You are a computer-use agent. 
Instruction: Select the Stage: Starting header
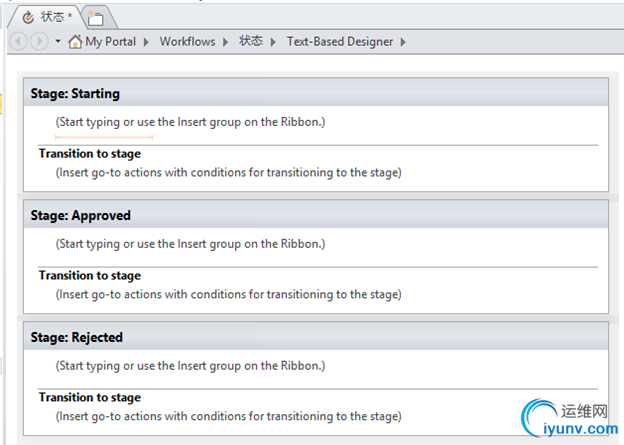point(75,93)
